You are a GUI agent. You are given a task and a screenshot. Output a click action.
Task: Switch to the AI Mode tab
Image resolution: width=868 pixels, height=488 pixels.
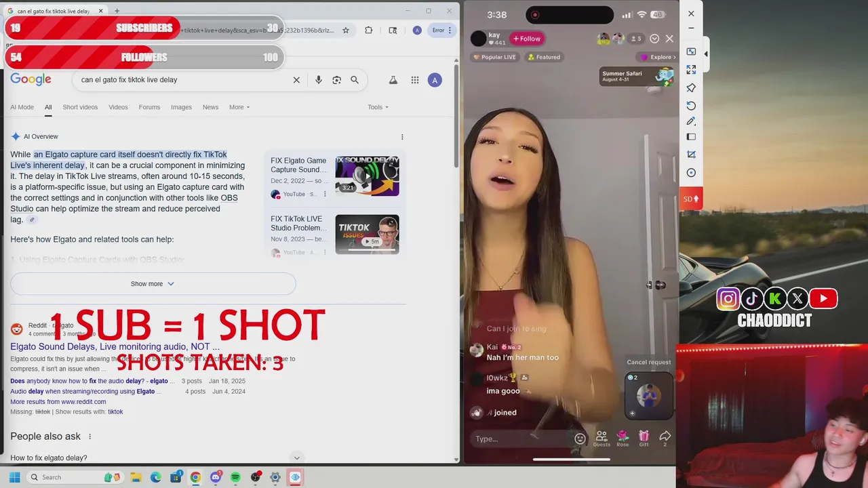coord(22,107)
